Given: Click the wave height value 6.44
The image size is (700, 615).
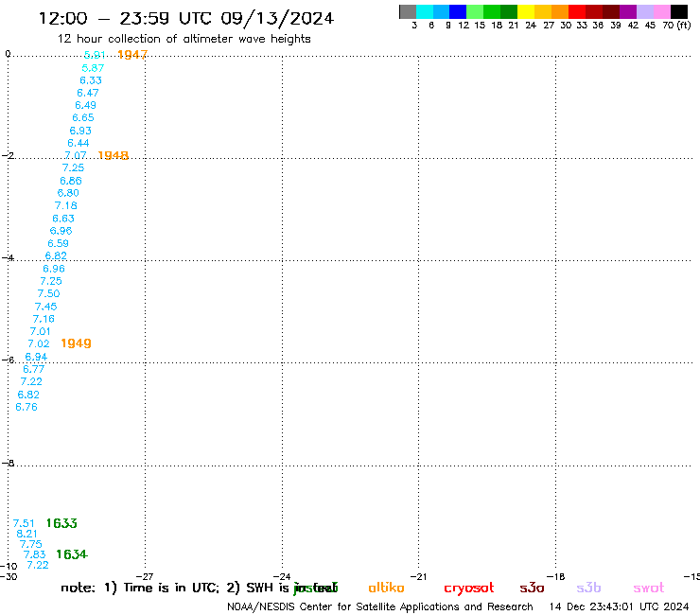Looking at the screenshot, I should coord(79,144).
